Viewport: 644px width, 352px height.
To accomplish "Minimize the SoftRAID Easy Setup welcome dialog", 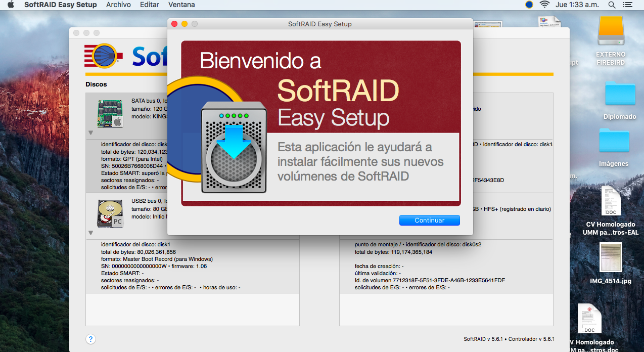I will pyautogui.click(x=185, y=24).
